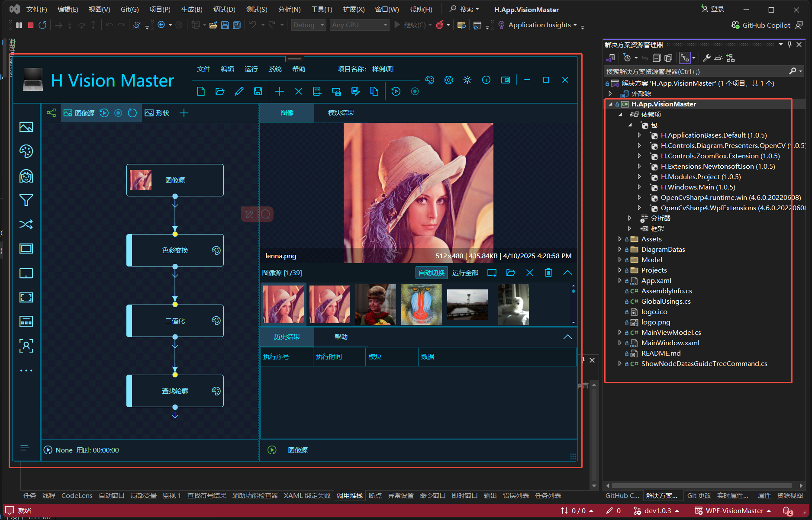Select the 形状 flow tab
The image size is (812, 520).
157,113
